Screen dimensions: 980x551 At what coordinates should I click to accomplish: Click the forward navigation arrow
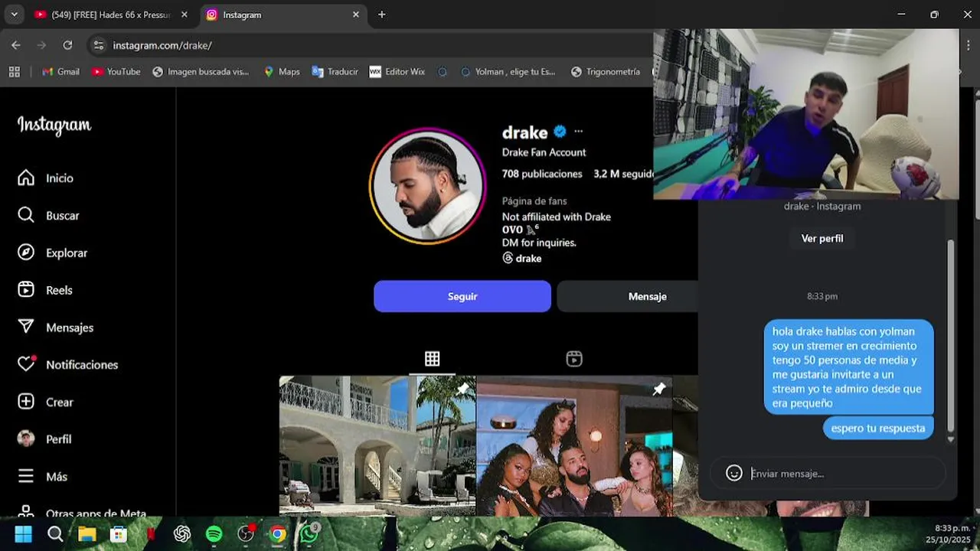point(41,45)
